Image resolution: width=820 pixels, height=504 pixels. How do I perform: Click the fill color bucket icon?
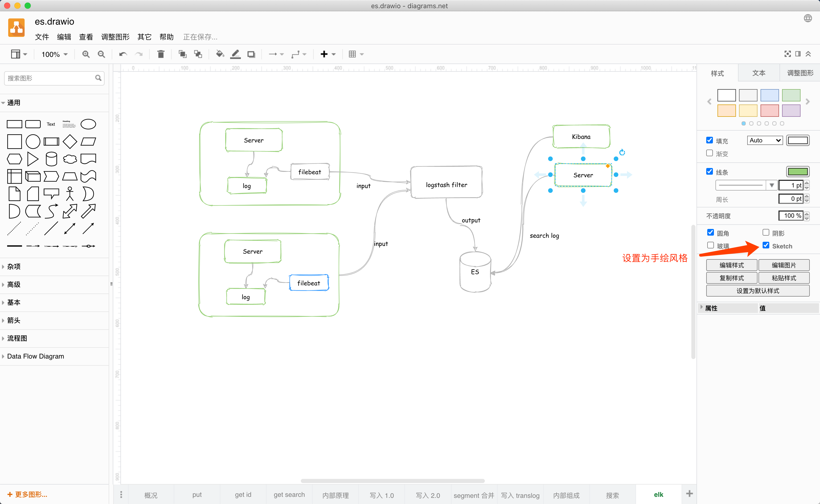(220, 54)
